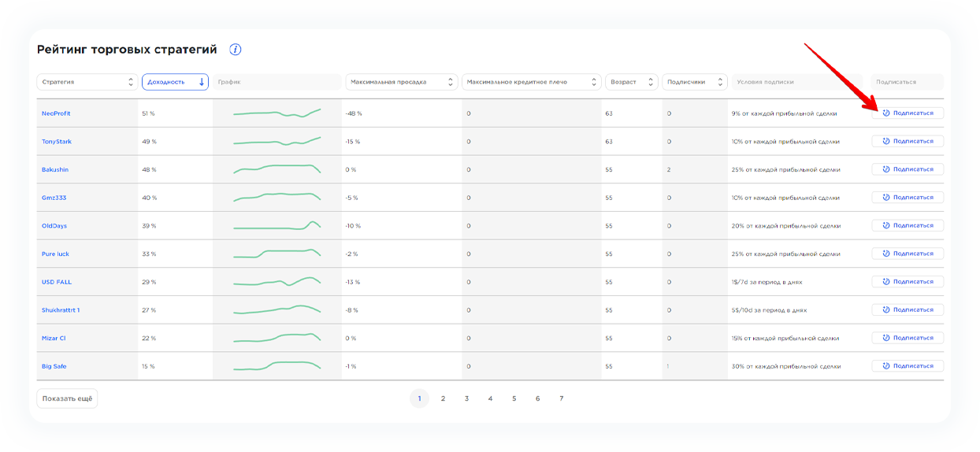Image resolution: width=980 pixels, height=452 pixels.
Task: Subscribe to the Pure luck strategy
Action: tap(908, 254)
